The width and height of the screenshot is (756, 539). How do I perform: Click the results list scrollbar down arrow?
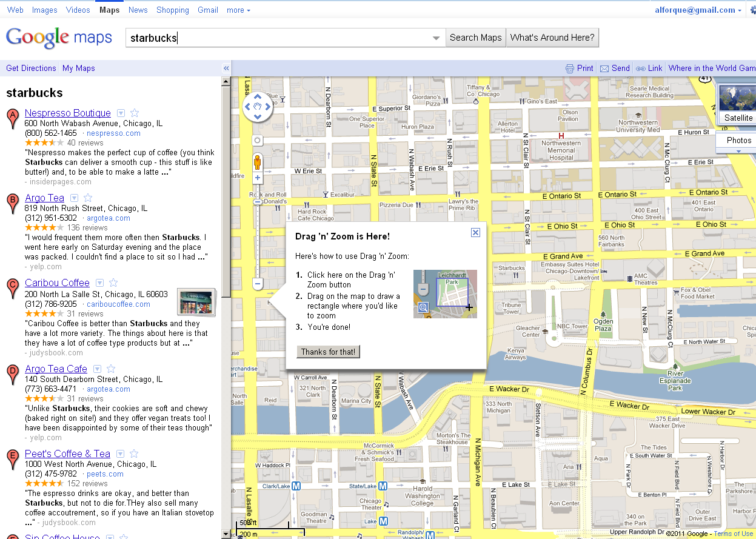226,534
